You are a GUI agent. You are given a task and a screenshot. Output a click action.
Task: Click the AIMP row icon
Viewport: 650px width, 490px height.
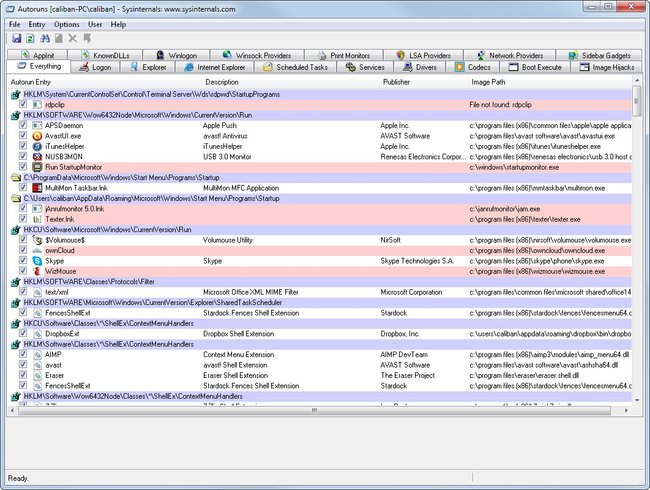(x=37, y=354)
